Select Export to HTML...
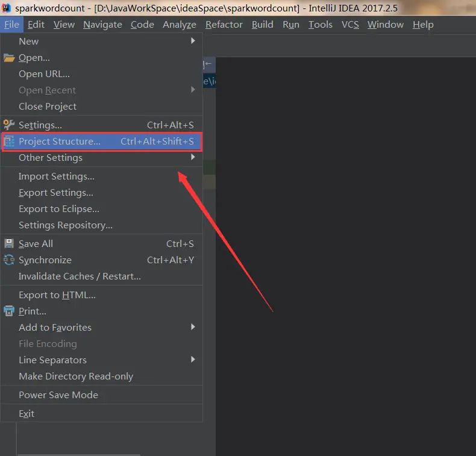This screenshot has height=456, width=476. (101, 295)
